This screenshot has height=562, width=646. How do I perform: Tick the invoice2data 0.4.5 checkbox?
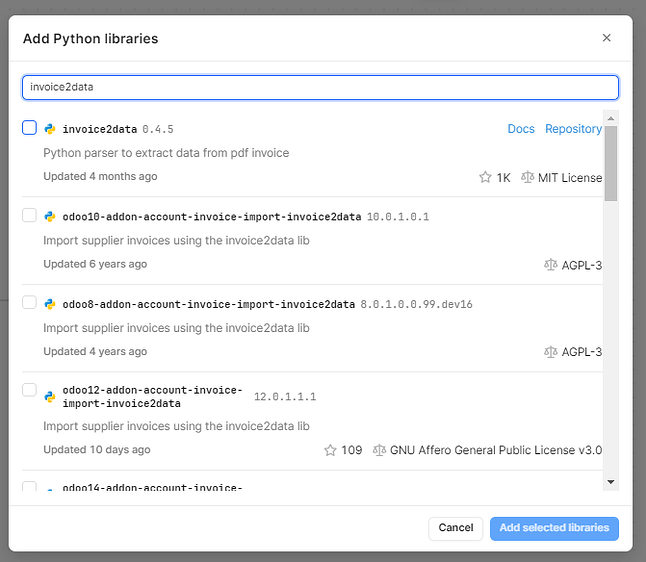coord(29,128)
